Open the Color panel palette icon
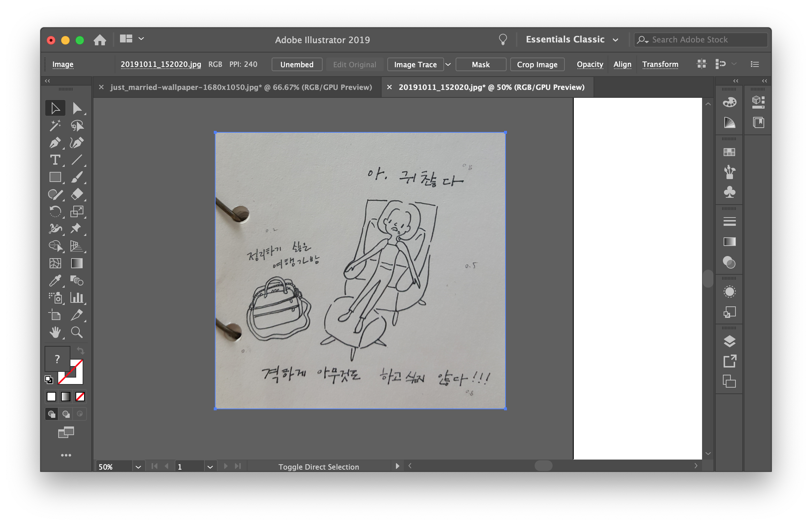This screenshot has width=812, height=525. tap(729, 102)
